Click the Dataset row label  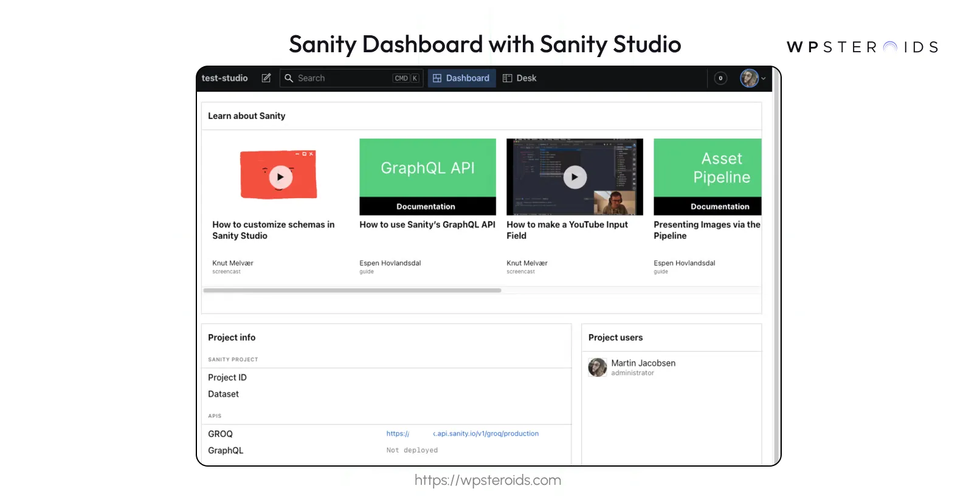point(224,394)
